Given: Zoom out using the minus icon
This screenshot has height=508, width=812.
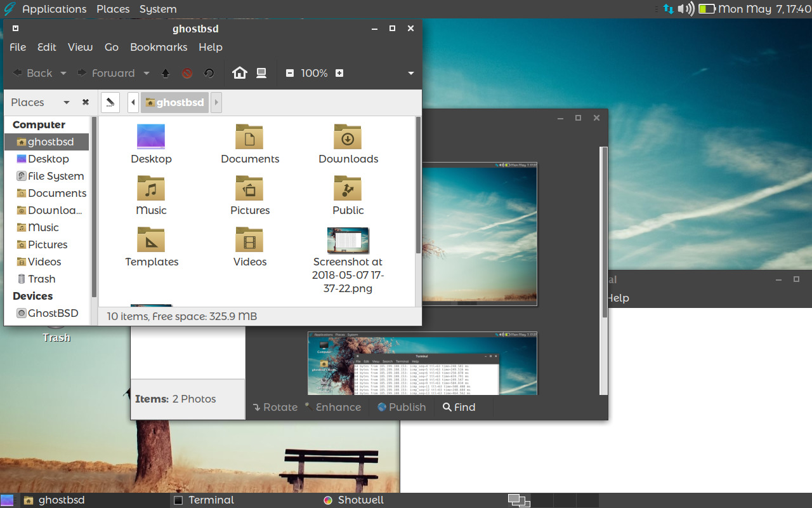Looking at the screenshot, I should pos(290,73).
